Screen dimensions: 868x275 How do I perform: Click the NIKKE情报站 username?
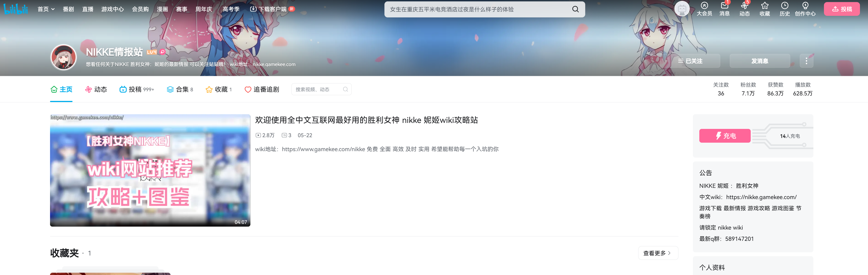pos(114,52)
